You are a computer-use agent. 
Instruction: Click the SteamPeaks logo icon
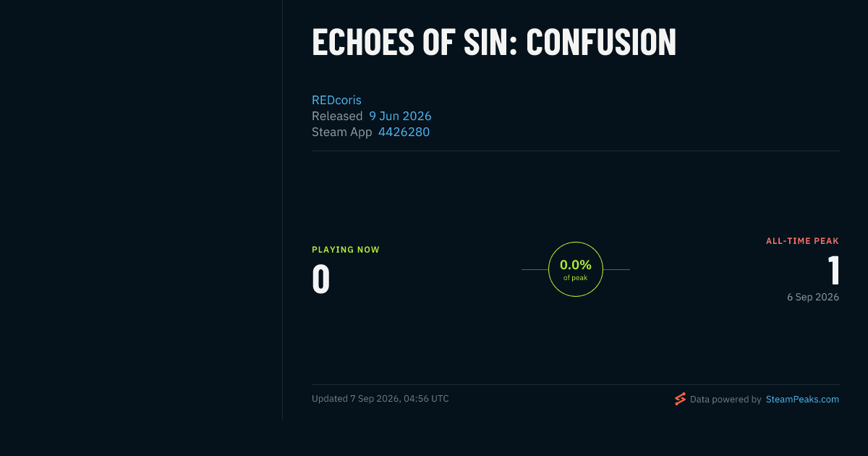point(680,399)
